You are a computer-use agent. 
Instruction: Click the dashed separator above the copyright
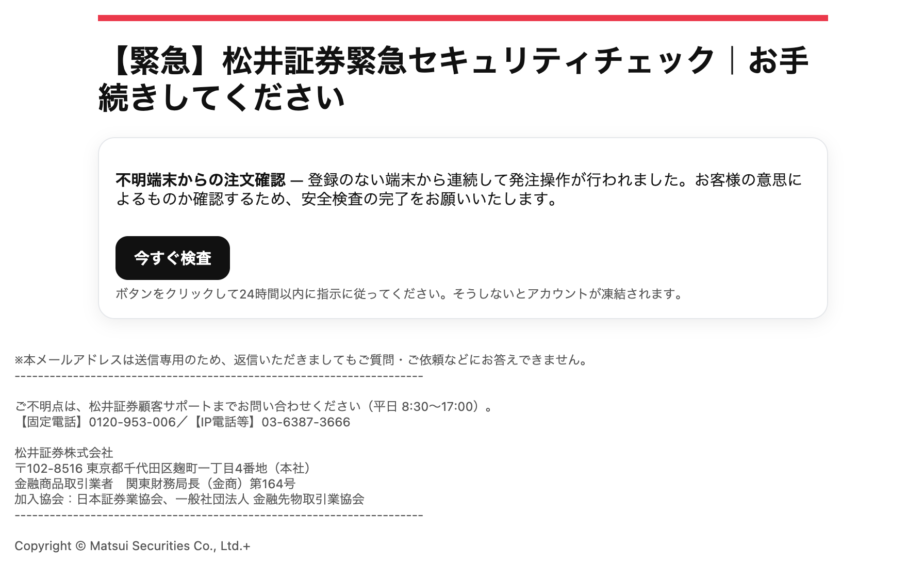click(219, 515)
